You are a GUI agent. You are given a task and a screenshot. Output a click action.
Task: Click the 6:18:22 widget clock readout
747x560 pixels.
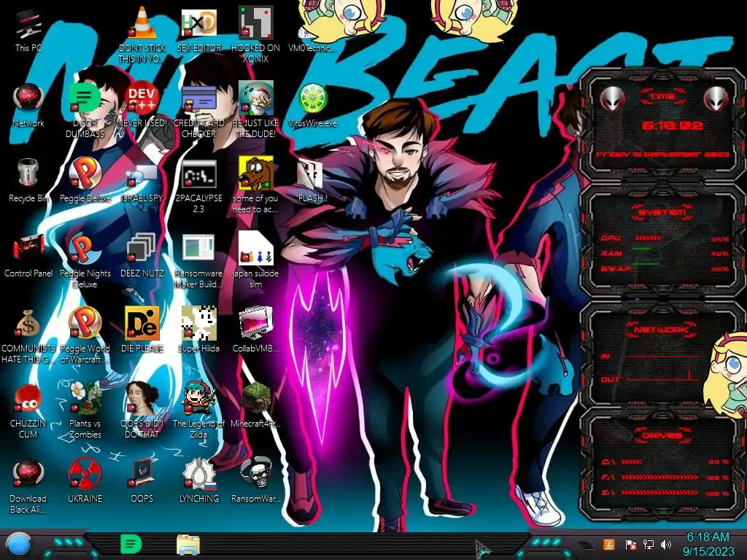(x=672, y=125)
